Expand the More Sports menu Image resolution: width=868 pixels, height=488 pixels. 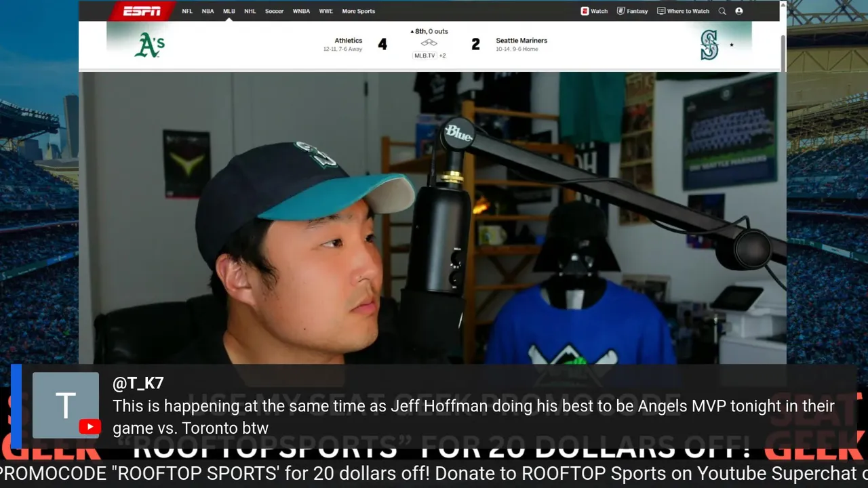358,12
